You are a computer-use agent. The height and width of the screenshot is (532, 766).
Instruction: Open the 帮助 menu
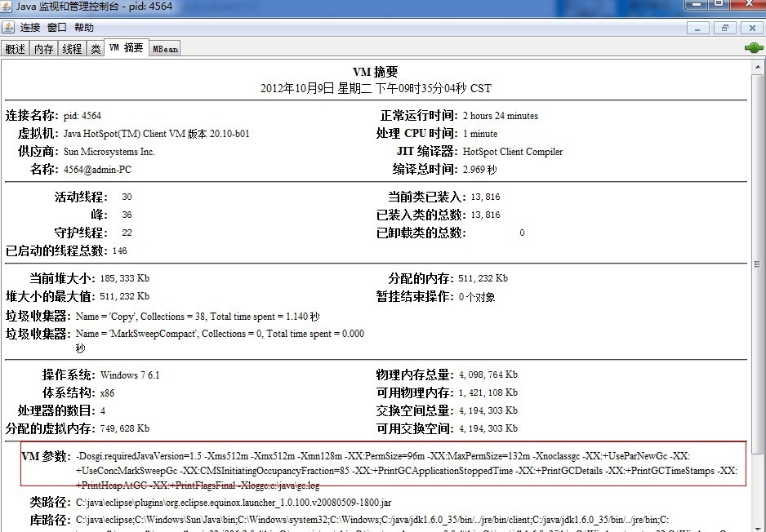point(83,28)
